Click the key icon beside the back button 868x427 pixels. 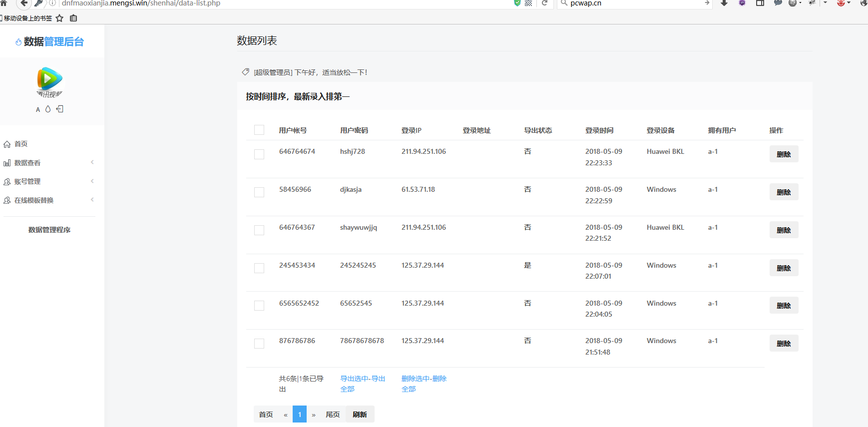38,3
